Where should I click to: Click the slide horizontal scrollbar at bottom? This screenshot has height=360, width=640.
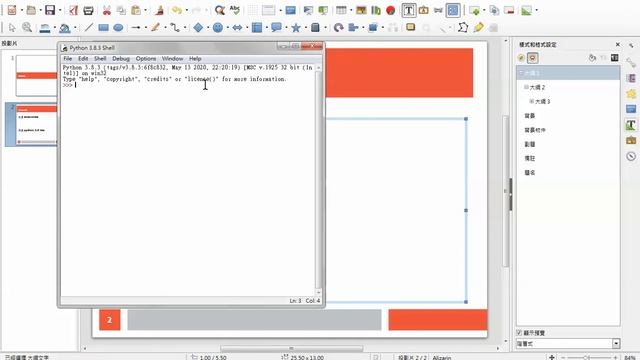click(x=291, y=349)
